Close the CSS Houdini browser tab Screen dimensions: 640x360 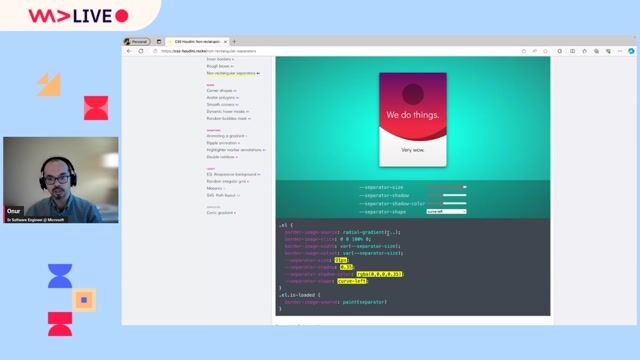pyautogui.click(x=225, y=42)
